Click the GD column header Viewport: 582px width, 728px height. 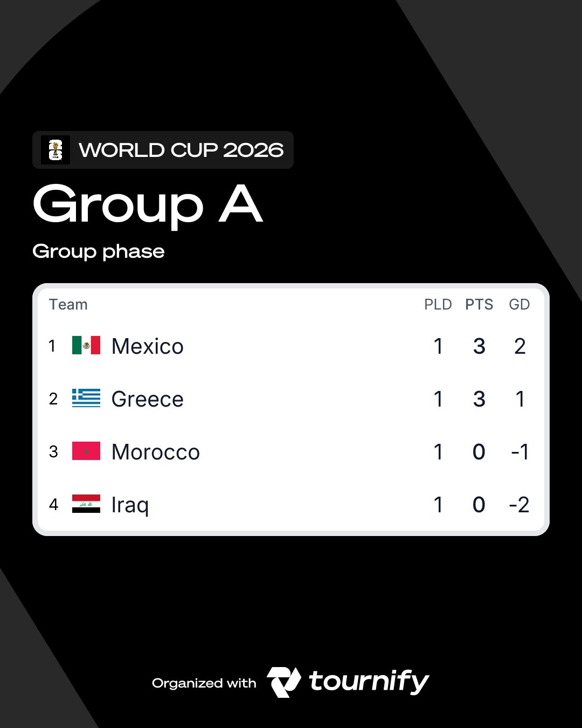click(x=519, y=305)
